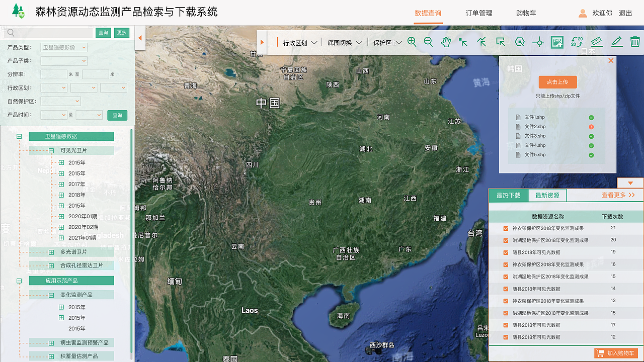
Task: Uncheck 神农架保护区 row with 16 downloads
Action: 506,264
